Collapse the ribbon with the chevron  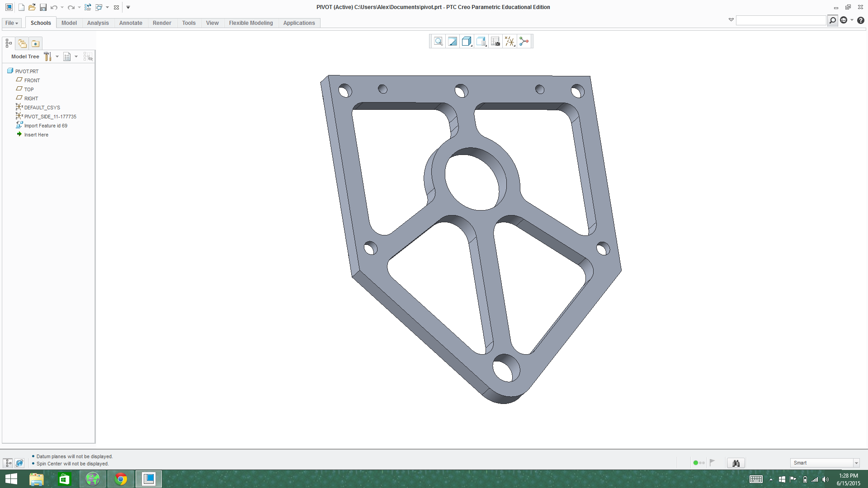(731, 20)
